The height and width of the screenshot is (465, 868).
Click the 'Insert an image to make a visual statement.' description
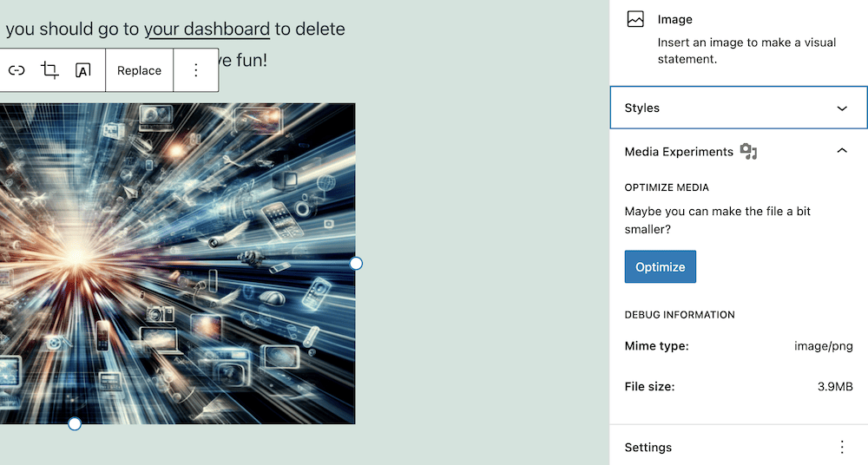[x=746, y=50]
